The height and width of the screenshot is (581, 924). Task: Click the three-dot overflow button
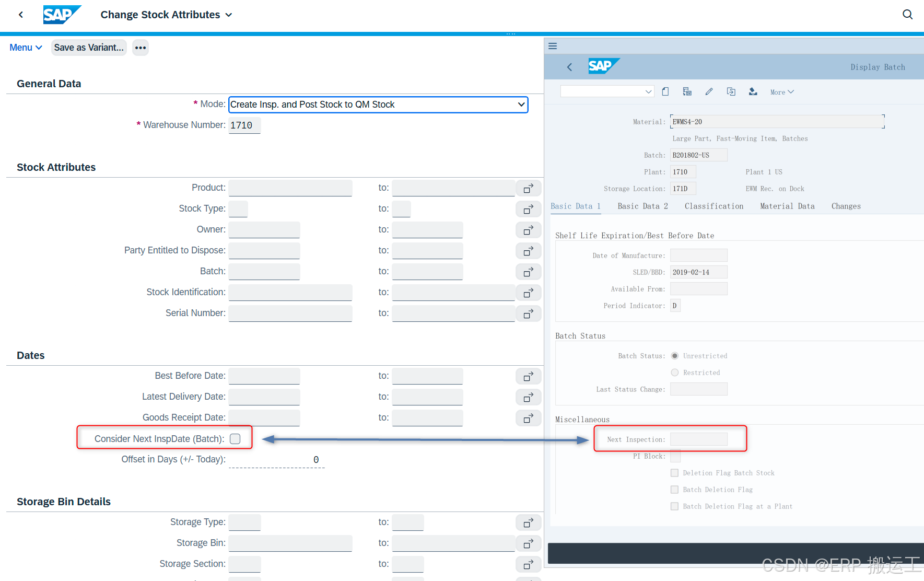click(141, 48)
